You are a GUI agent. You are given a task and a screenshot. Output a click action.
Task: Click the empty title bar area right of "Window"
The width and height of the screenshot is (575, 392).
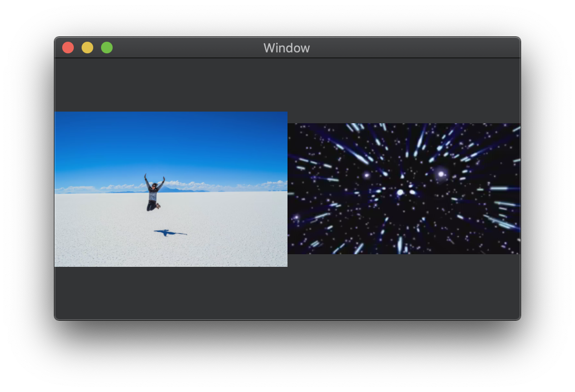(413, 48)
